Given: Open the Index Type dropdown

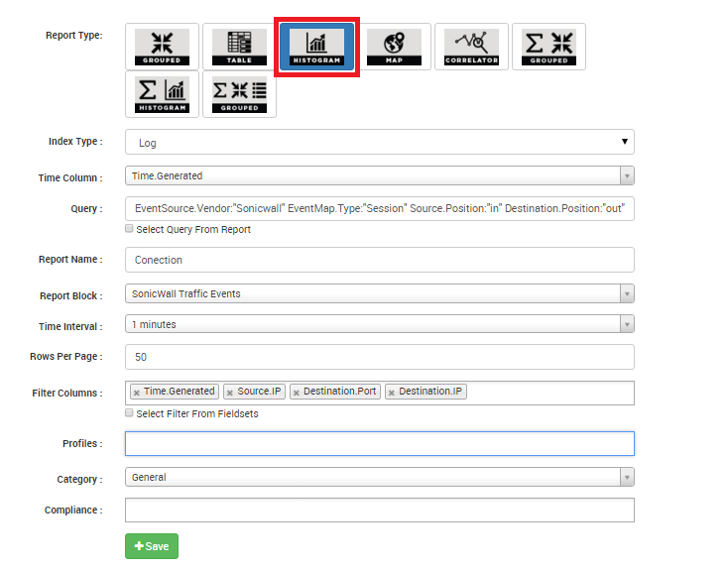Looking at the screenshot, I should coord(379,142).
